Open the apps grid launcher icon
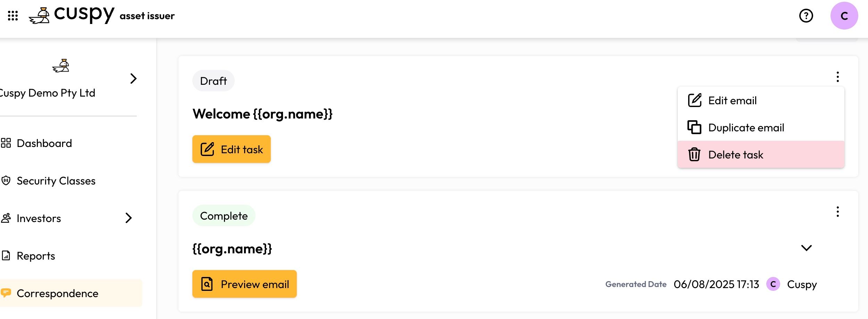 [13, 16]
